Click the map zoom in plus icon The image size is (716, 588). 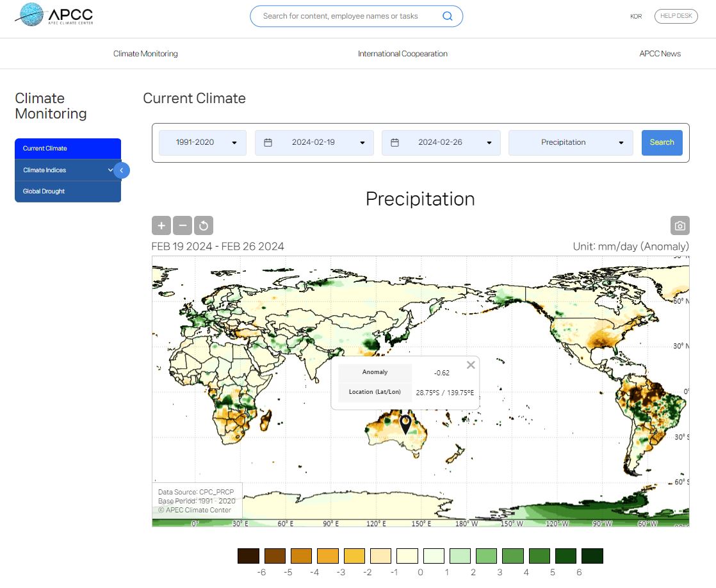161,225
